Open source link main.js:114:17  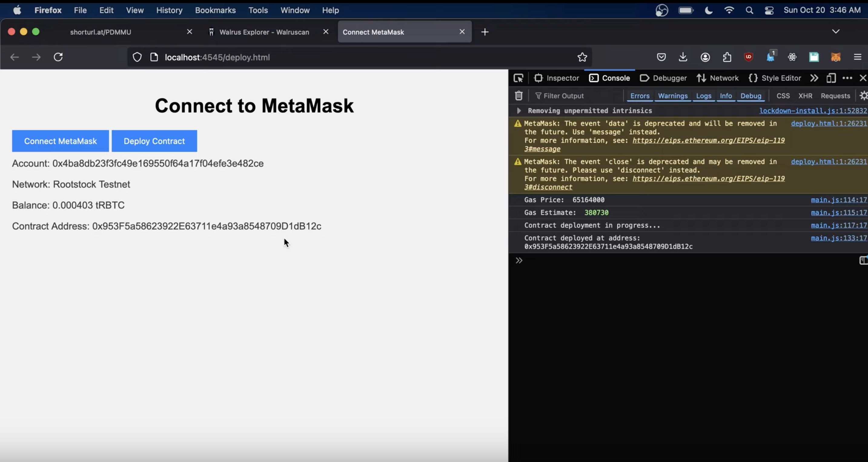point(839,200)
